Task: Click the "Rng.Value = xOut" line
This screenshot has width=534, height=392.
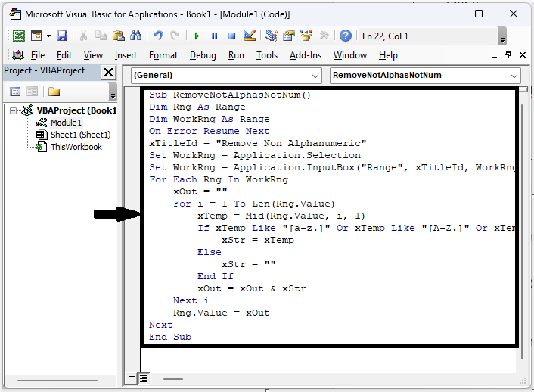Action: coord(222,313)
